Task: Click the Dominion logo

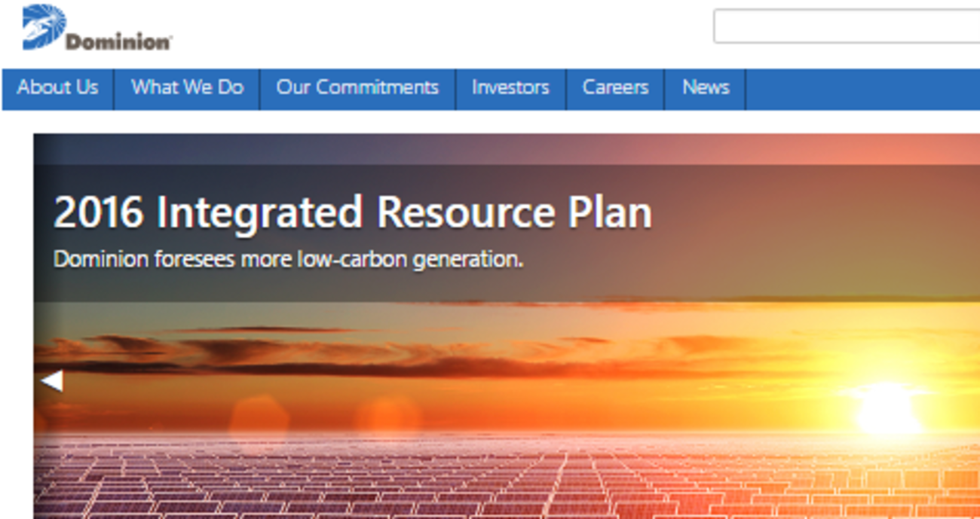Action: tap(96, 28)
